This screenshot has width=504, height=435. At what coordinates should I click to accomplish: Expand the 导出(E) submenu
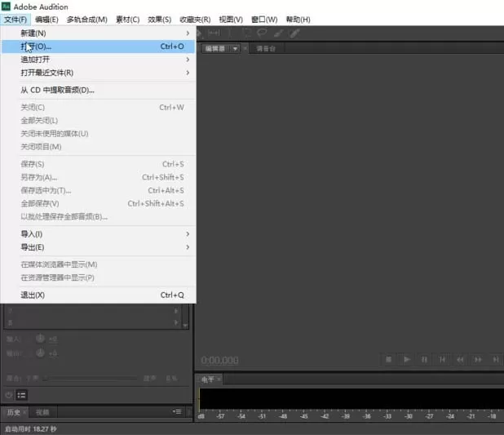[98, 247]
